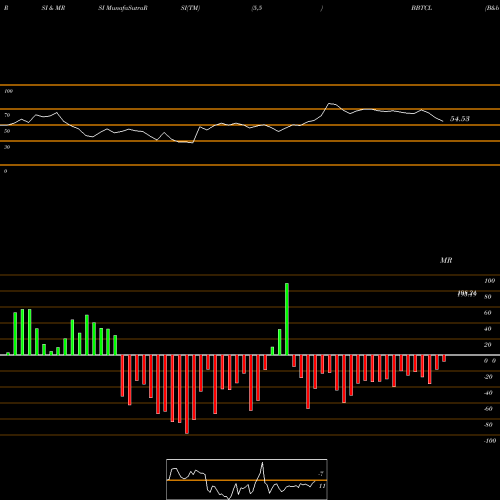Click the BBTCL ticker symbol label
Viewport: 500px width, 500px height.
pos(421,8)
